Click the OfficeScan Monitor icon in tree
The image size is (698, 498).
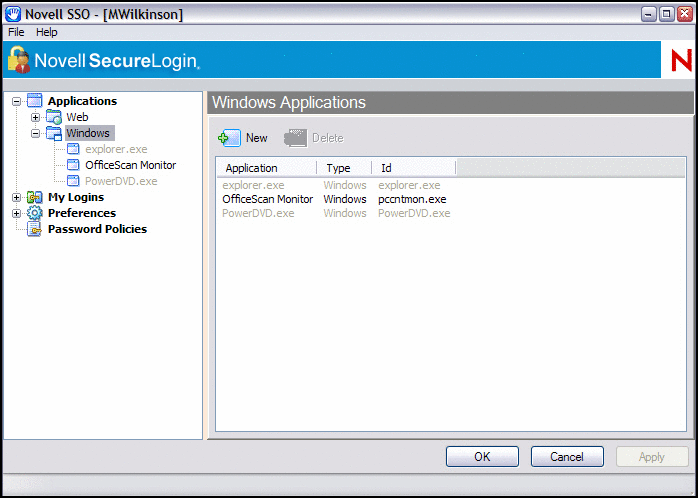click(73, 165)
